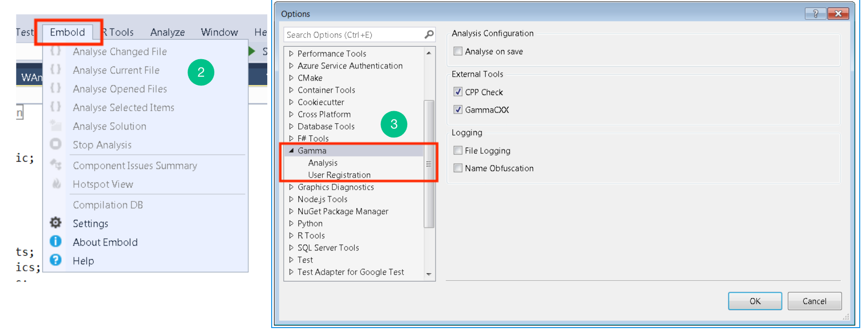868x331 pixels.
Task: Click the Analyse Current File braces icon
Action: [56, 69]
